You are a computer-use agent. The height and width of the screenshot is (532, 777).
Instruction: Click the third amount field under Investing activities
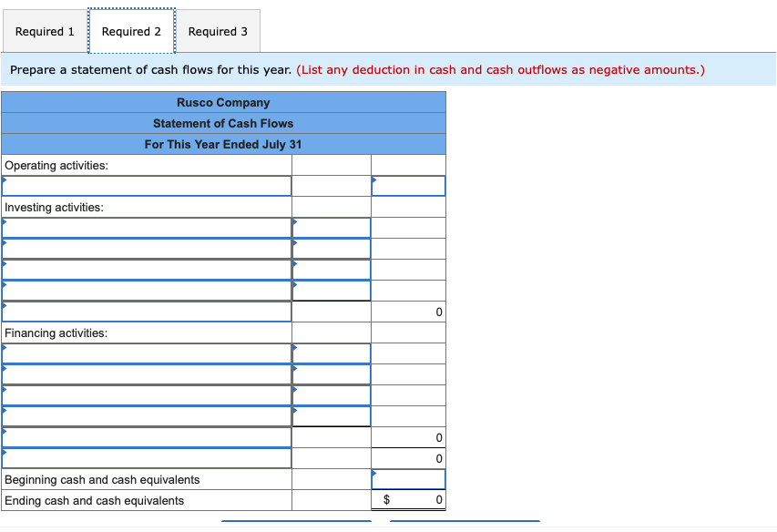pyautogui.click(x=332, y=270)
